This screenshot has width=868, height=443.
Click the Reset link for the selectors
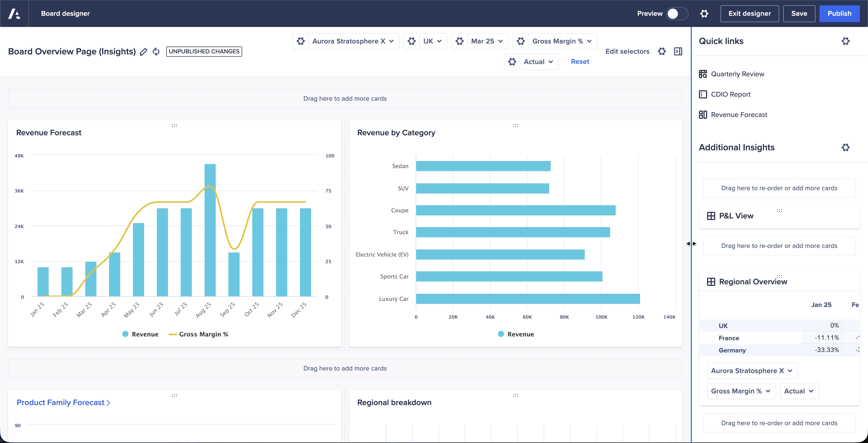pyautogui.click(x=580, y=62)
